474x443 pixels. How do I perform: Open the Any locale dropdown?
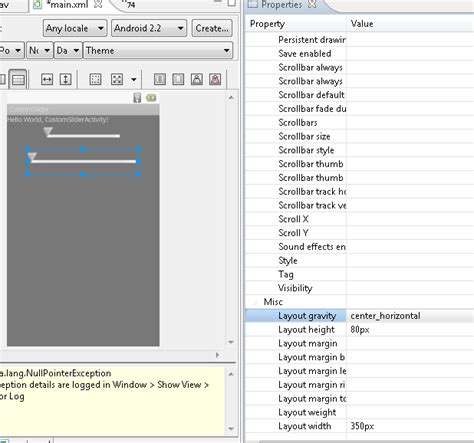point(75,28)
